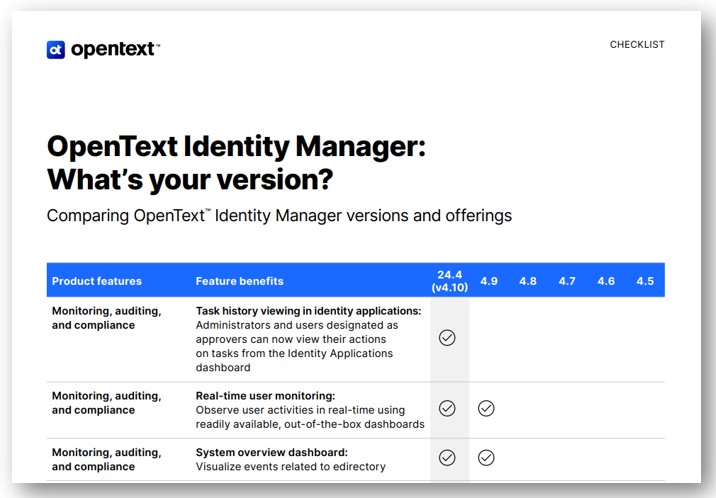Click the 4.9 column header
The height and width of the screenshot is (498, 716).
click(489, 281)
